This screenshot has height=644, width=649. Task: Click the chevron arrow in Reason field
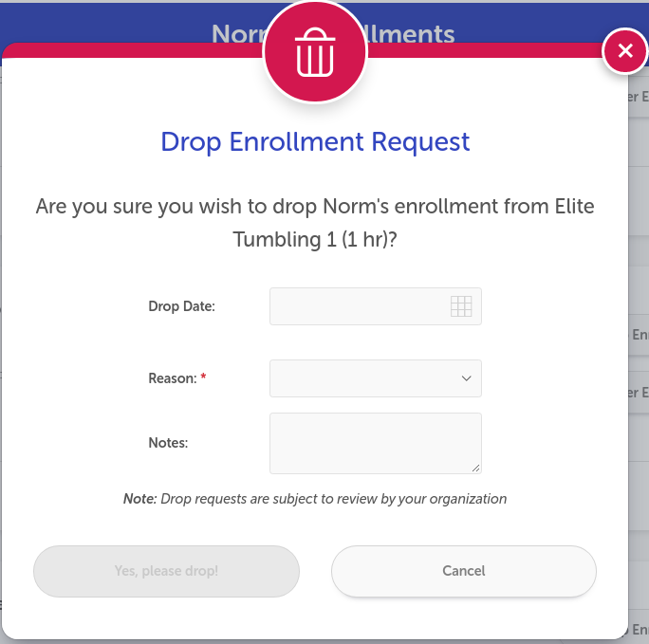click(x=467, y=378)
